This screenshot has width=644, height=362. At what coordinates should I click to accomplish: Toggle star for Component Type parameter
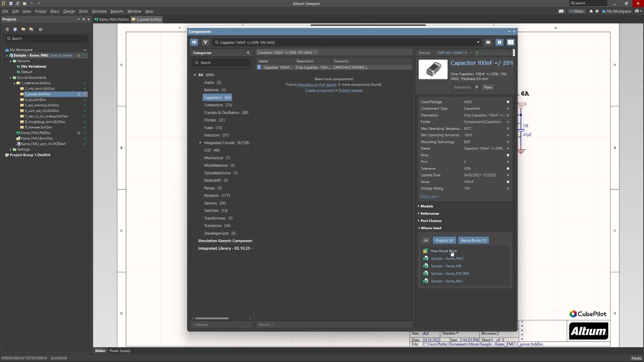[508, 109]
